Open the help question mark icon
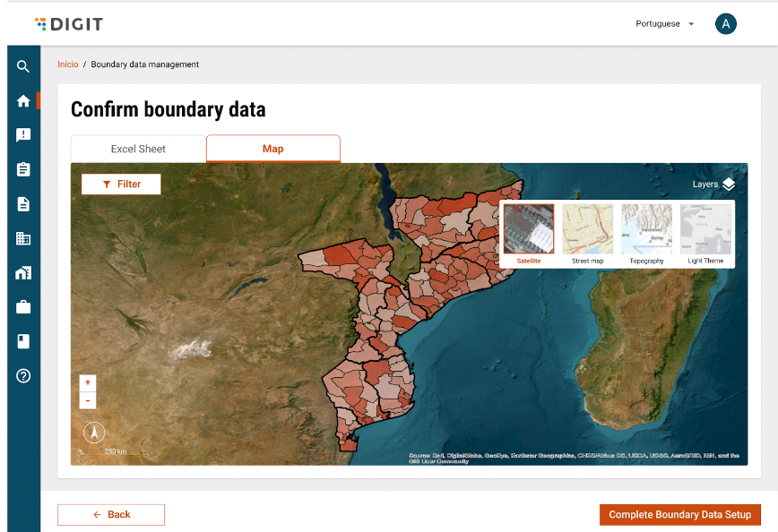The image size is (778, 532). [x=23, y=376]
